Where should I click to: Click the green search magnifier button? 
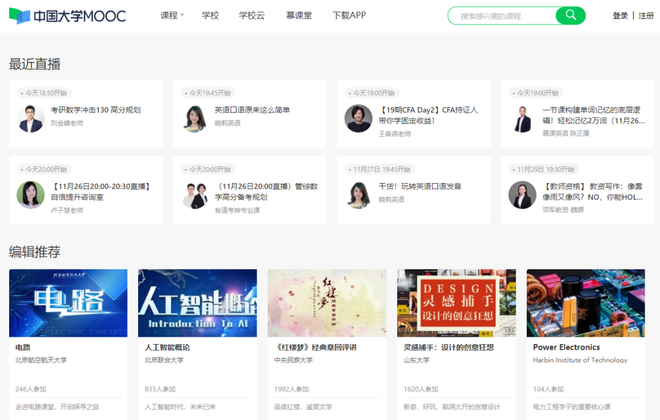tap(570, 16)
